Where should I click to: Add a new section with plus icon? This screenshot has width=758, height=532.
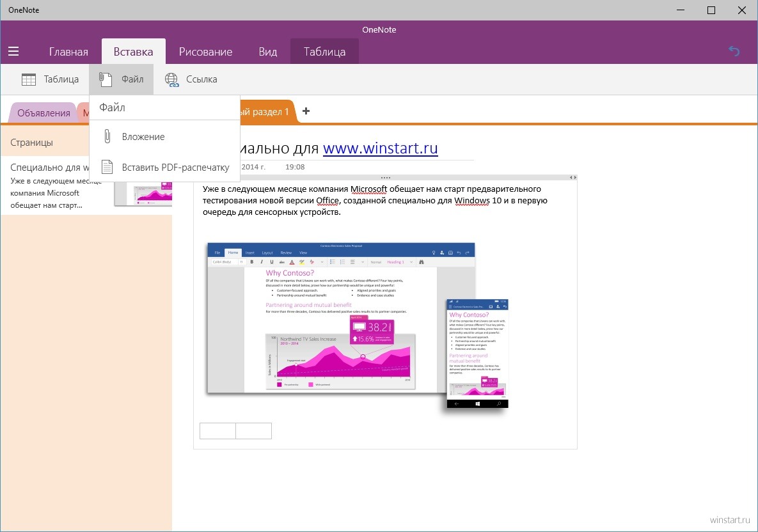(x=306, y=111)
